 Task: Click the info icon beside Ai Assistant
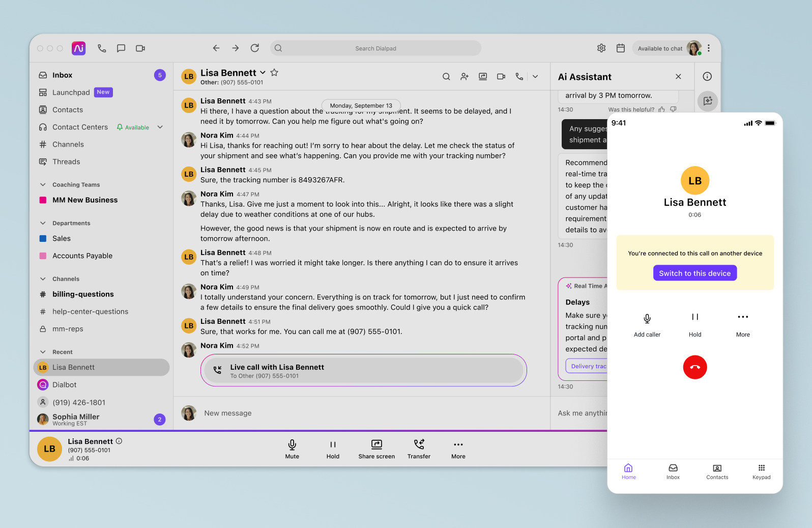point(707,76)
